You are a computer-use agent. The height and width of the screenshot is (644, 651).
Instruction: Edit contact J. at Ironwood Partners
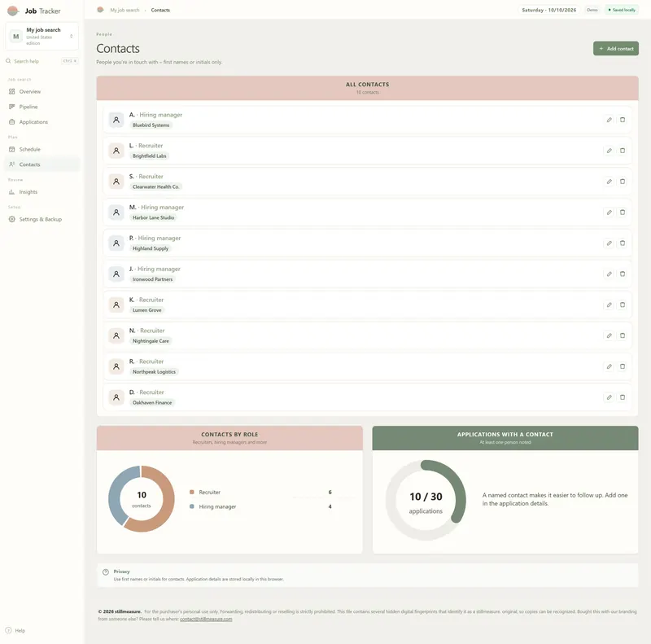coord(609,274)
